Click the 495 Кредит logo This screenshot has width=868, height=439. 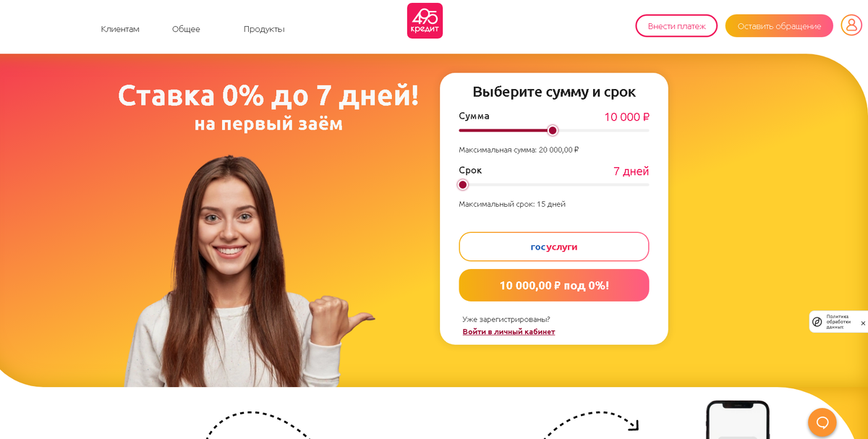[x=425, y=21]
